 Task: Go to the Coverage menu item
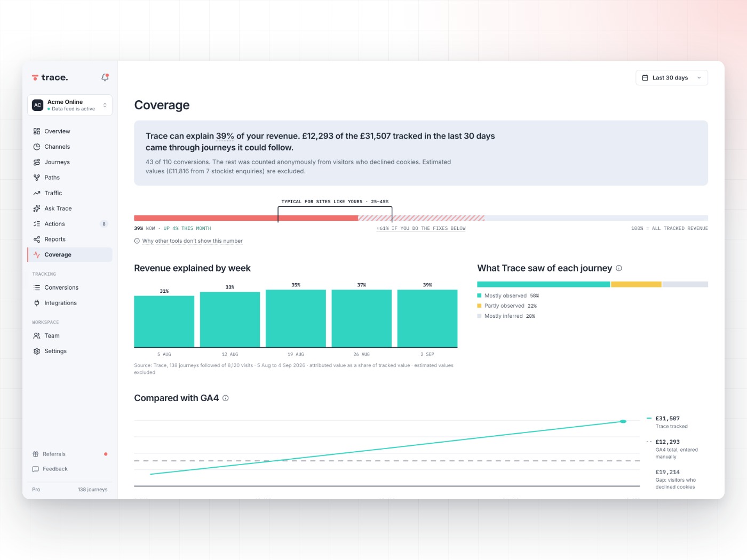coord(70,255)
